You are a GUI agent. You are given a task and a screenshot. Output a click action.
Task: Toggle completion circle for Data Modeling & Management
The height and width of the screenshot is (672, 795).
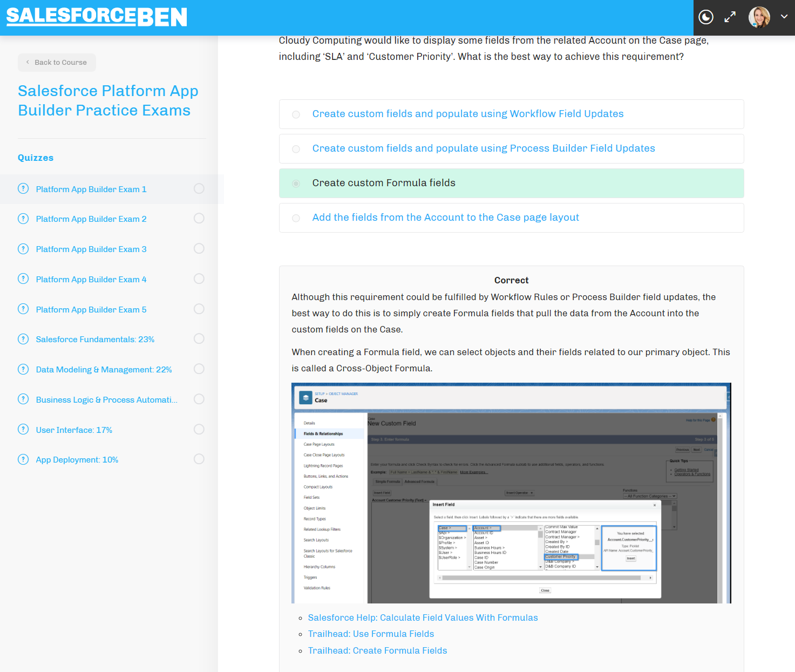point(199,369)
